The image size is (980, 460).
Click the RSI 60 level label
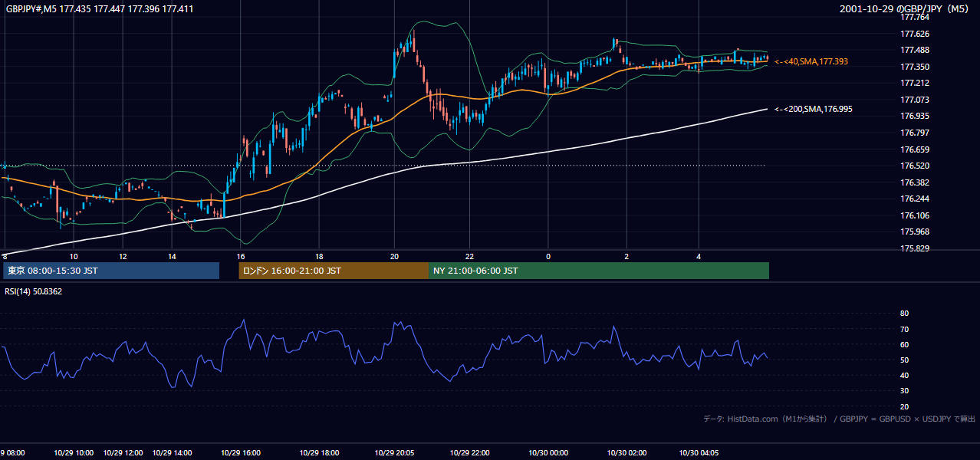coord(904,344)
